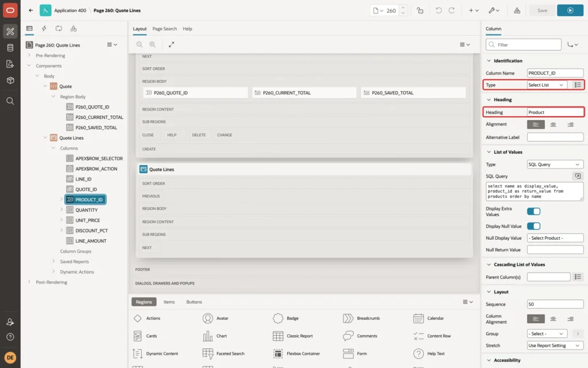588x368 pixels.
Task: Click the Type list icon button
Action: tap(578, 85)
